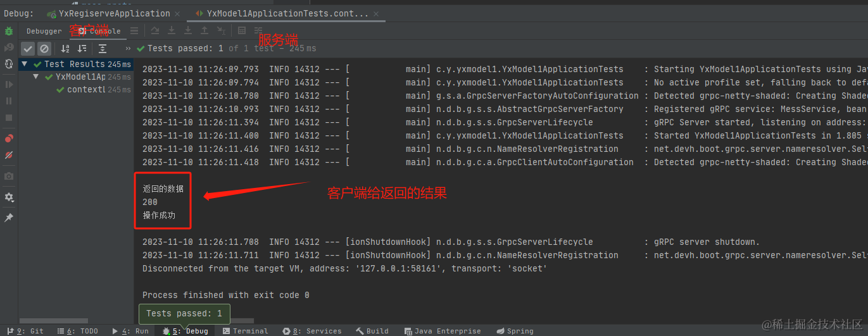Viewport: 868px width, 336px height.
Task: Show more test toolbar actions chevron
Action: click(129, 49)
